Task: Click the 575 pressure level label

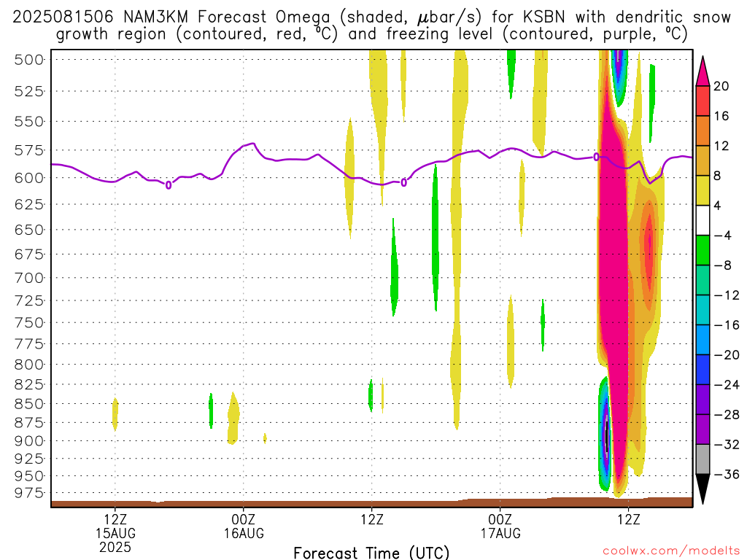Action: coord(29,151)
